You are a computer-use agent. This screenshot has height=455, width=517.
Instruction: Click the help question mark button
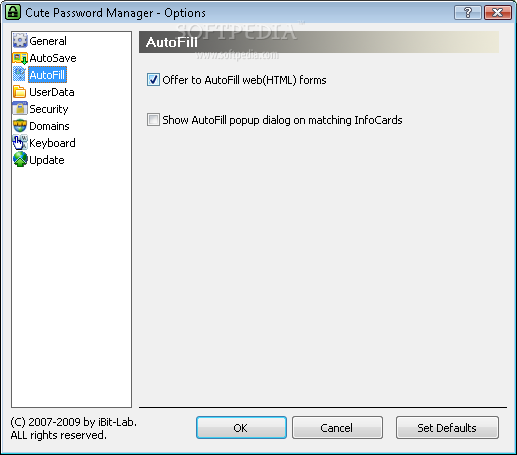point(468,13)
